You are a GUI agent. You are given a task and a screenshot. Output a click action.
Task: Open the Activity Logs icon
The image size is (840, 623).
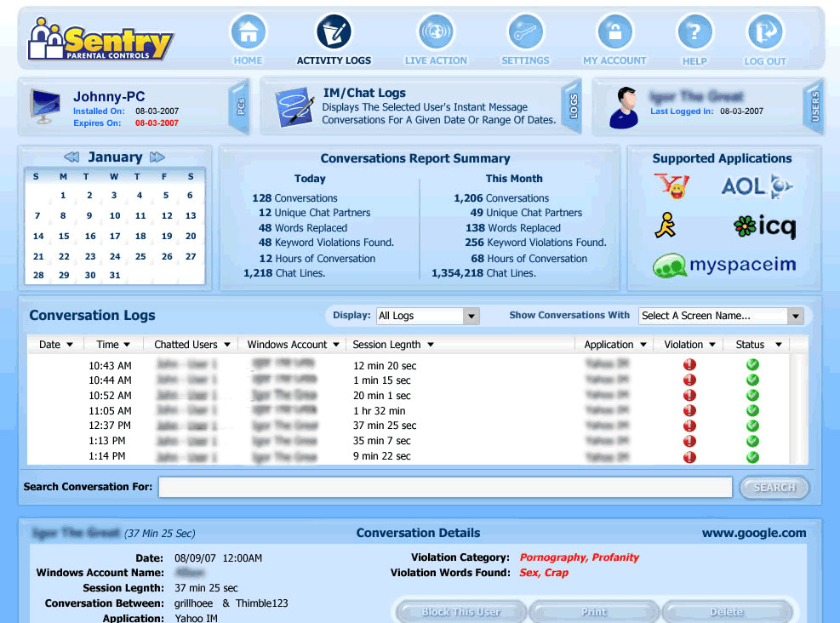tap(334, 31)
